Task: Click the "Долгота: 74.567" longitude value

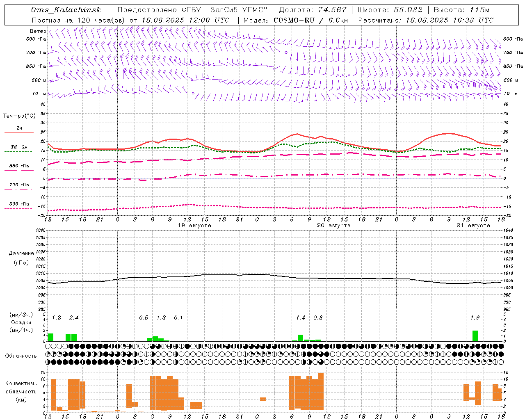Action: (x=313, y=10)
